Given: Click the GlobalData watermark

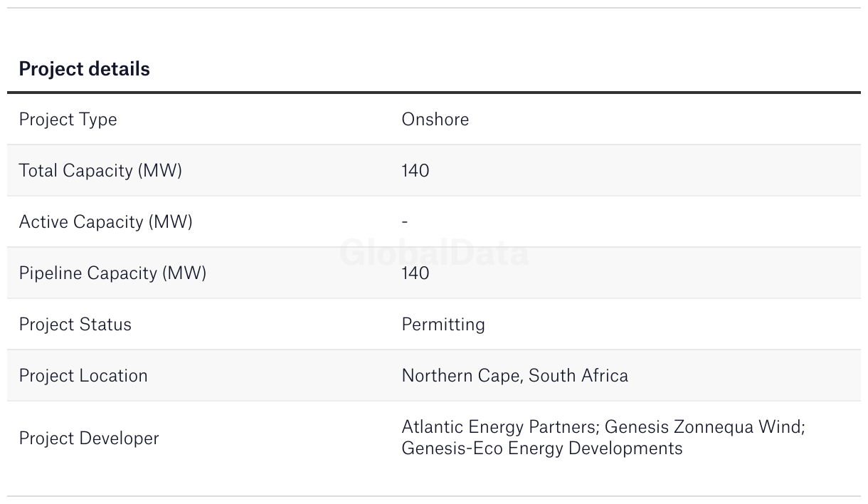Looking at the screenshot, I should pos(434,253).
